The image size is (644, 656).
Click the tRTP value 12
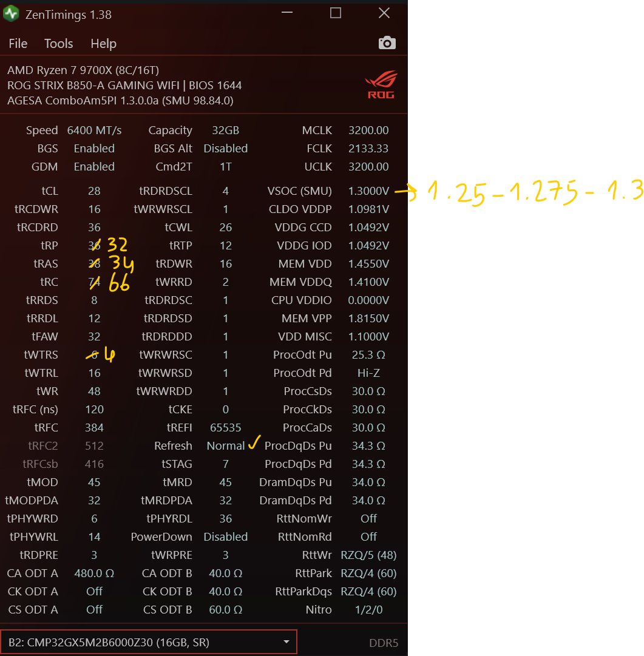click(x=226, y=246)
